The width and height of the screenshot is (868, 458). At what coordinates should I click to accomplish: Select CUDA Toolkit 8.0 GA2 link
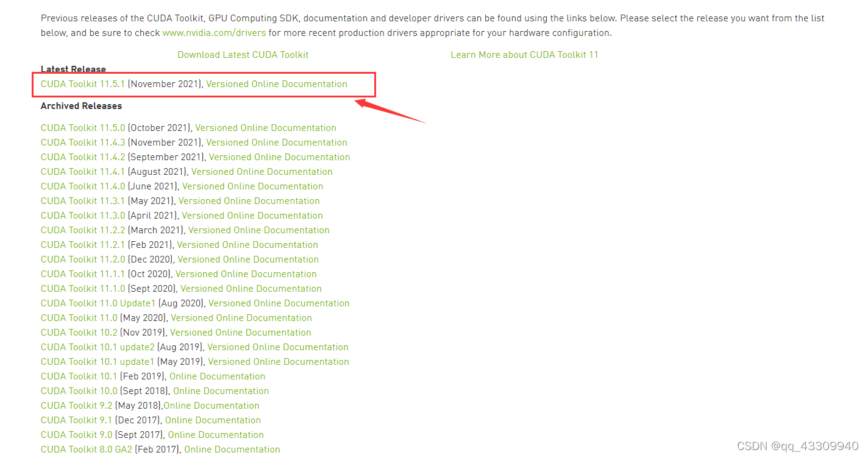87,449
